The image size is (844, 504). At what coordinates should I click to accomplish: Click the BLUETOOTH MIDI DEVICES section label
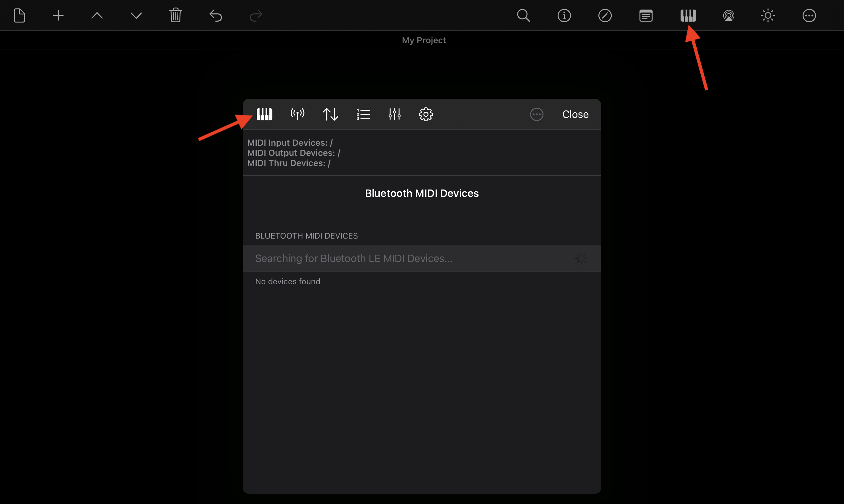point(306,236)
